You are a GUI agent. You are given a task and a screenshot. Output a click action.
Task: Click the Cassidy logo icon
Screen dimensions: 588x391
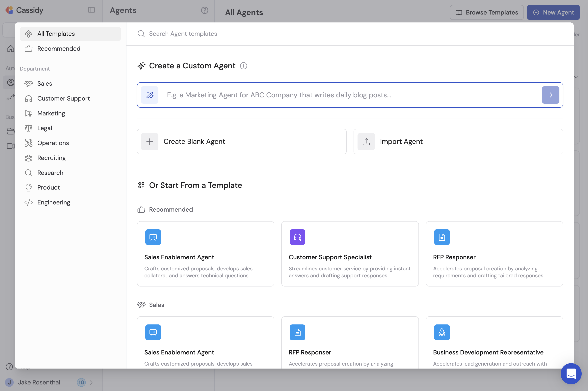pyautogui.click(x=9, y=10)
